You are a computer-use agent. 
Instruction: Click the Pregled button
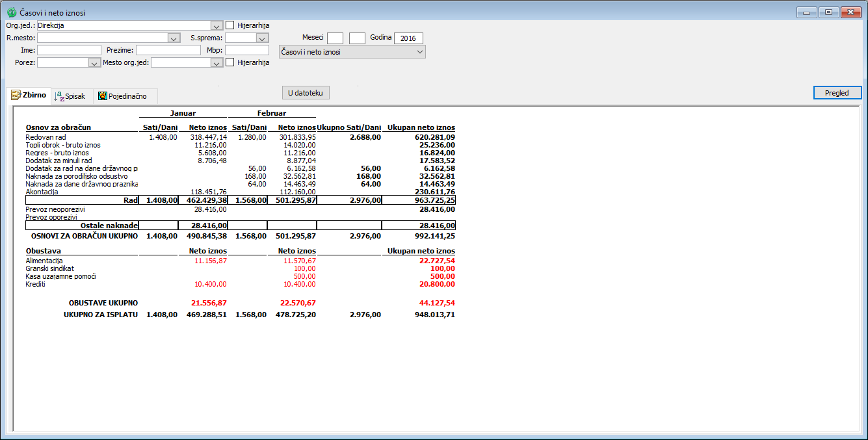tap(837, 93)
